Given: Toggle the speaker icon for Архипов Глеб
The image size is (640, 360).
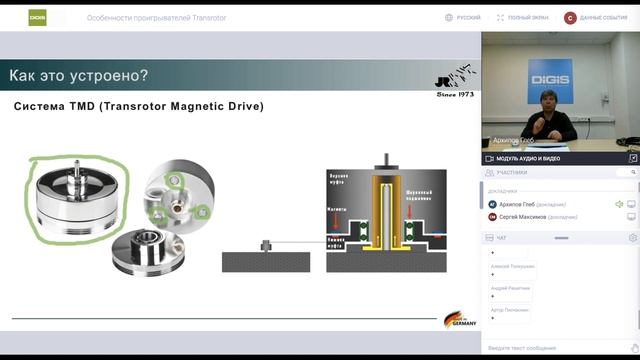Looking at the screenshot, I should tap(619, 204).
